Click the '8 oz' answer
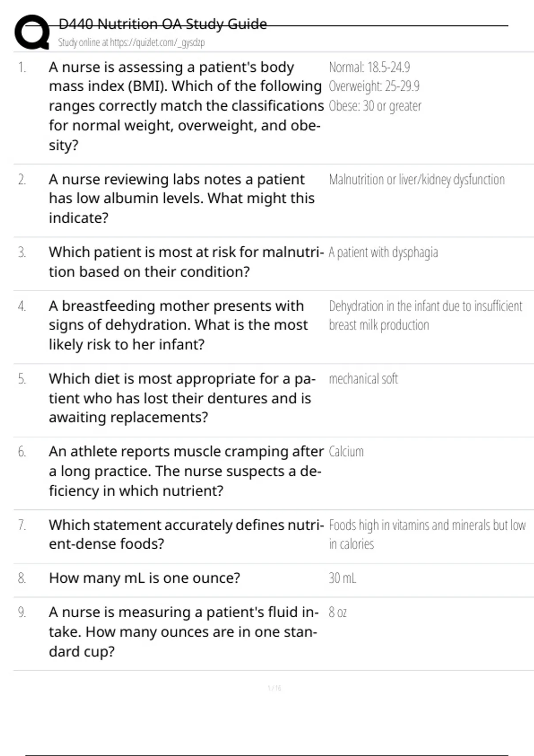534x756 pixels. pyautogui.click(x=337, y=612)
